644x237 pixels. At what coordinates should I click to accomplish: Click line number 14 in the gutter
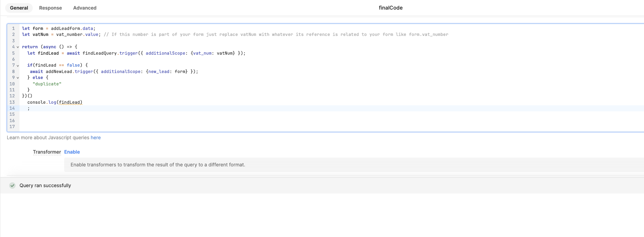click(12, 109)
